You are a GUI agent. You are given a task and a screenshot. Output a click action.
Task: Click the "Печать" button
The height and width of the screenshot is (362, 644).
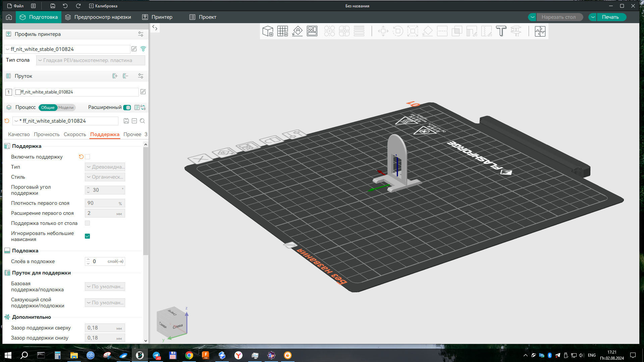(610, 17)
